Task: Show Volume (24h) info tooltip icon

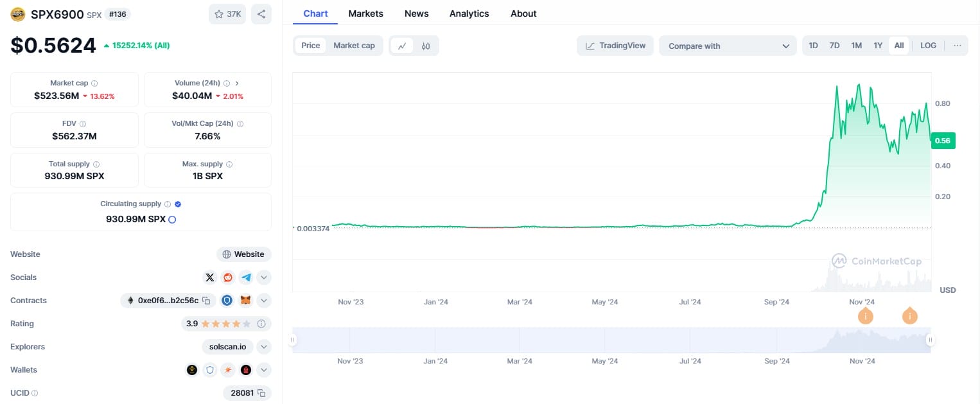Action: click(x=227, y=83)
